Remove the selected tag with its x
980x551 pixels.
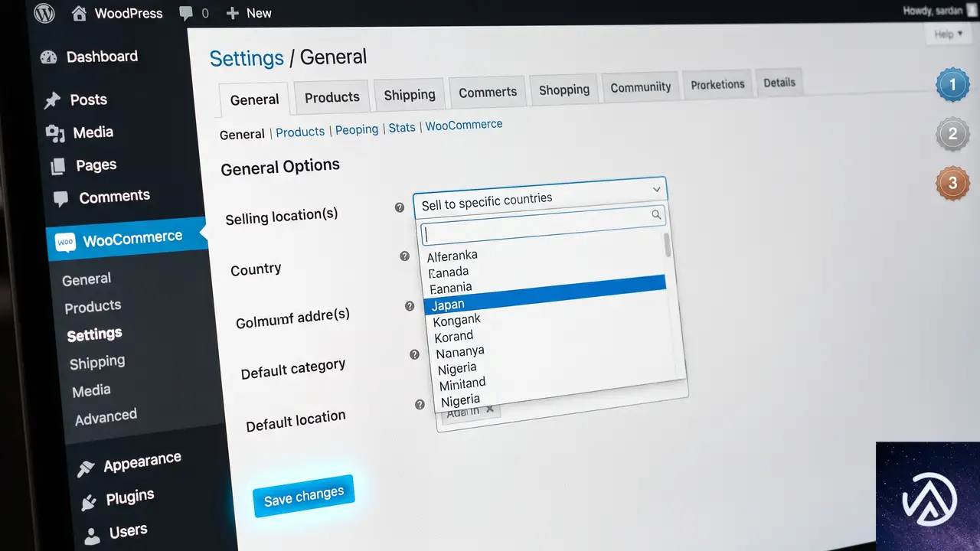(x=490, y=410)
